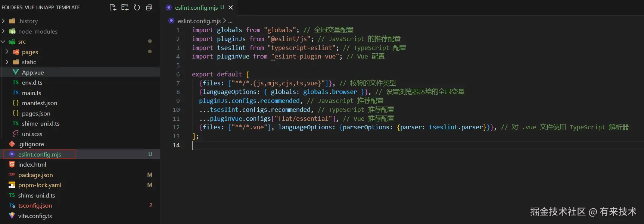Screen dimensions: 644x224
Task: Click the breadcrumb ellipsis symbol
Action: click(230, 21)
